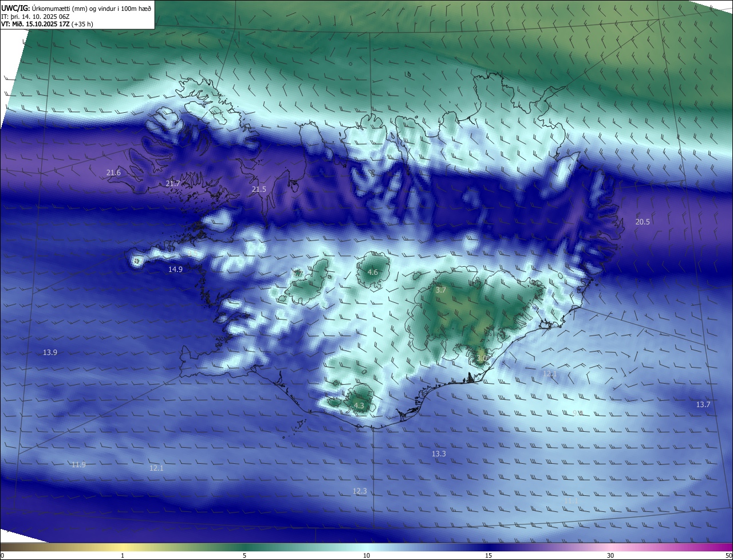
Task: Click the 21.5 value on the map
Action: (x=259, y=190)
